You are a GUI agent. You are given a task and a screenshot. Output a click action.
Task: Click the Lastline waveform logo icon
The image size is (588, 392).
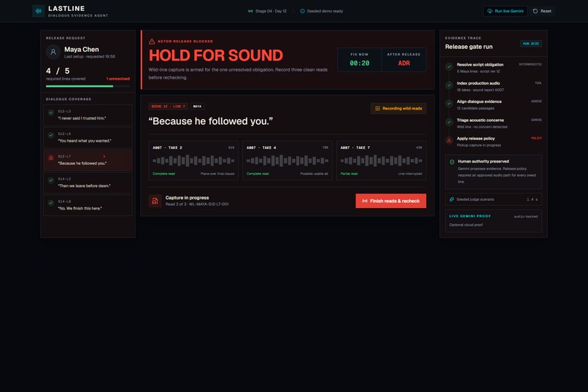pyautogui.click(x=38, y=11)
